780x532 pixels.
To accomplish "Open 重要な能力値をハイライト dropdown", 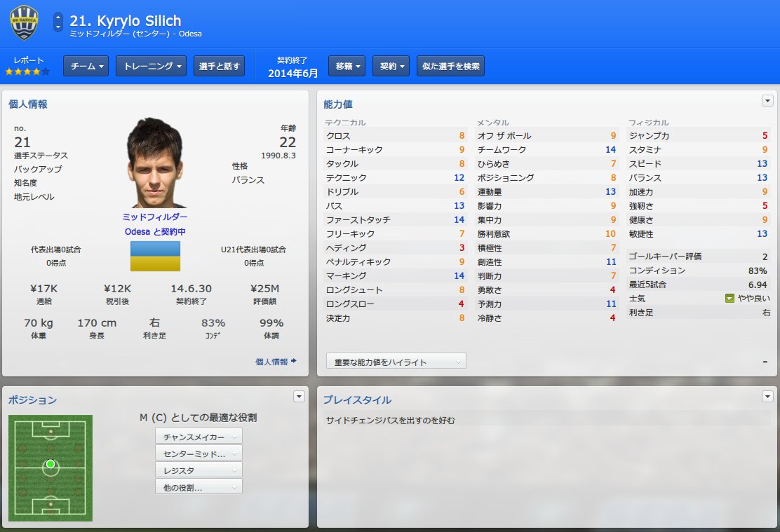I will click(x=396, y=361).
